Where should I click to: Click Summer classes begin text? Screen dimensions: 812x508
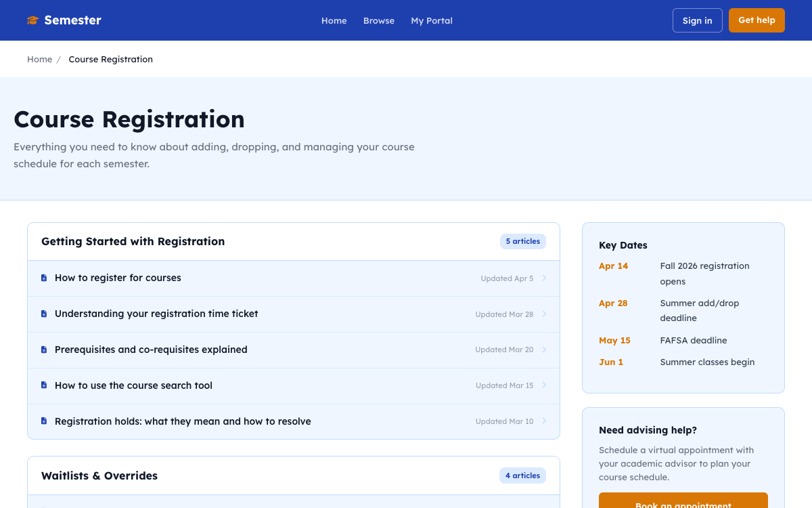[707, 362]
